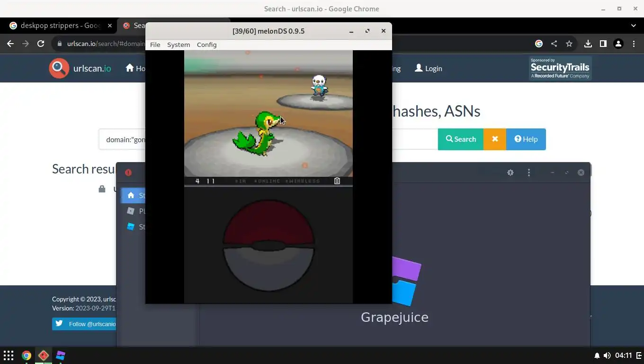Screen dimensions: 644x364
Task: Open Chrome profile avatar
Action: 618,44
